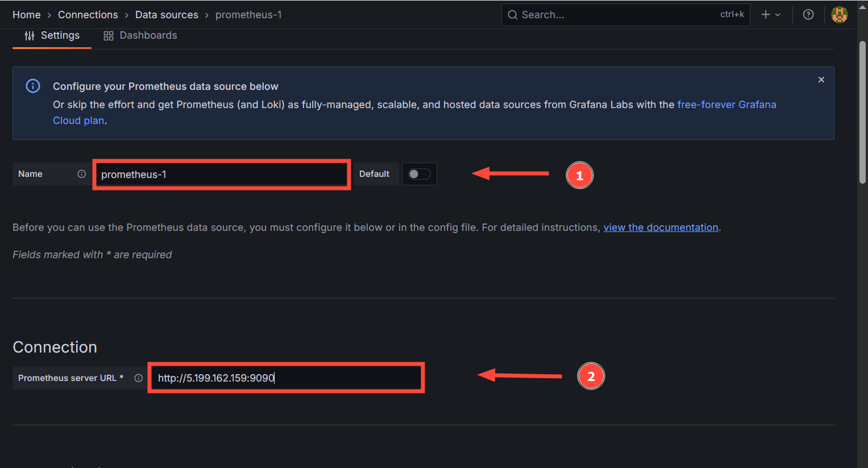Click the magnifier icon in search bar

point(513,15)
